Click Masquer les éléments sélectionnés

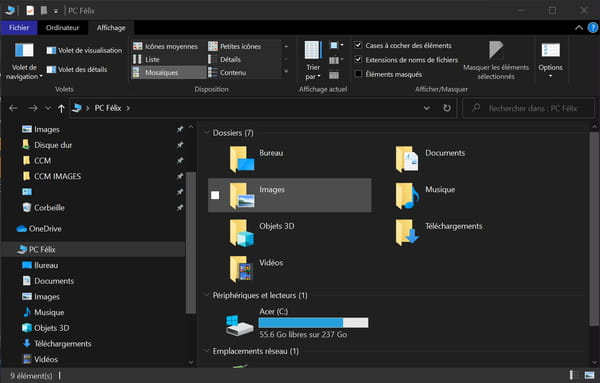click(496, 61)
